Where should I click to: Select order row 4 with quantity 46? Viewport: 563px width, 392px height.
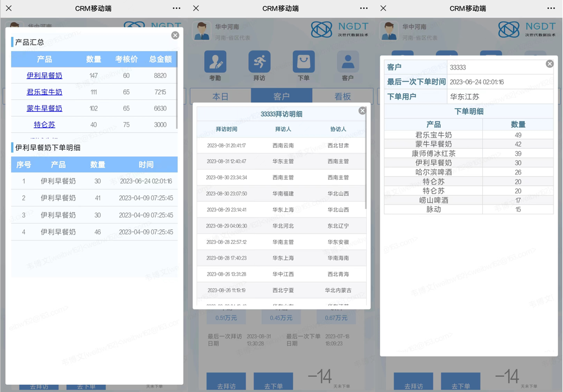94,232
